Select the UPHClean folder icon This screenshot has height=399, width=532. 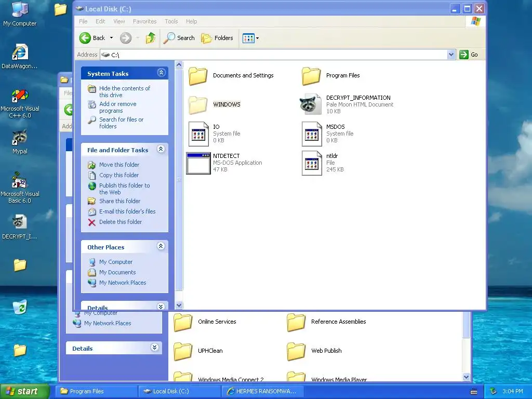tap(183, 351)
